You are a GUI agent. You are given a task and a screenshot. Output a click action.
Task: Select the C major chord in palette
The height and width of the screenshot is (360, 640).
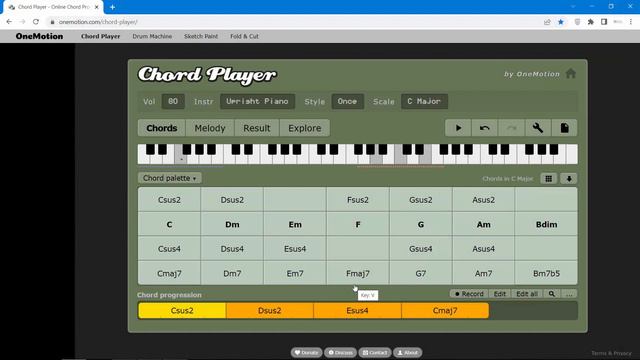[169, 224]
